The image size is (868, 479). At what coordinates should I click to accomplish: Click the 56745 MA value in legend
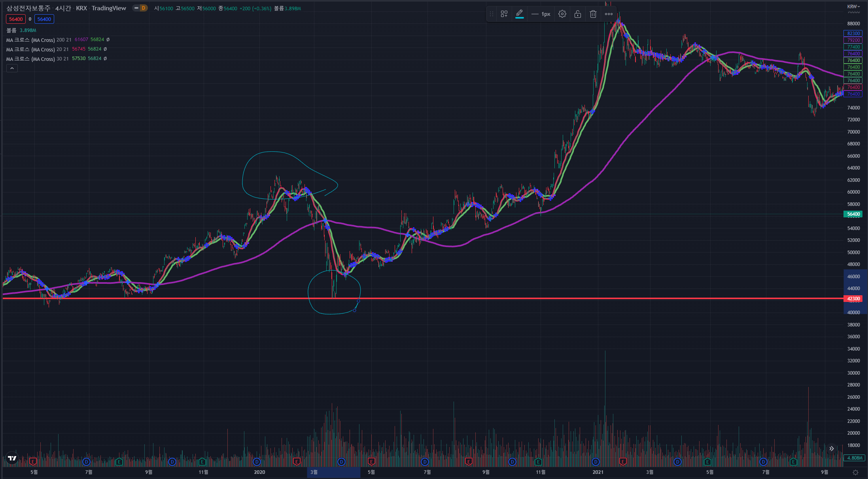click(x=79, y=49)
